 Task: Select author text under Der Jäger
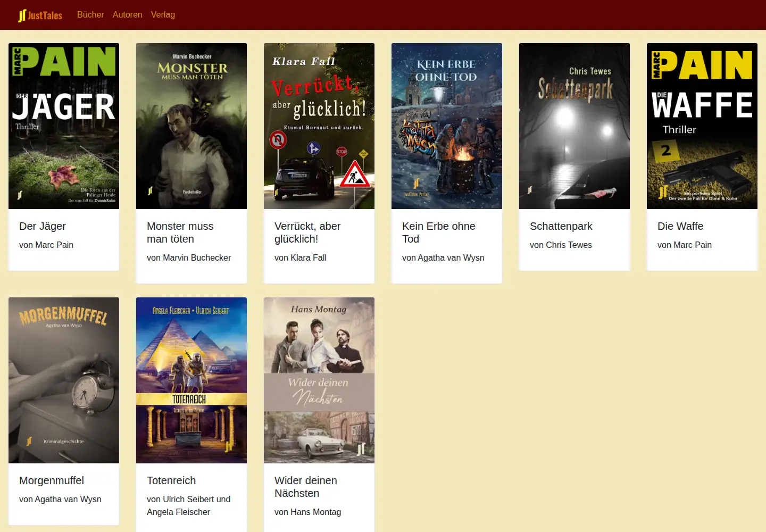pyautogui.click(x=46, y=245)
